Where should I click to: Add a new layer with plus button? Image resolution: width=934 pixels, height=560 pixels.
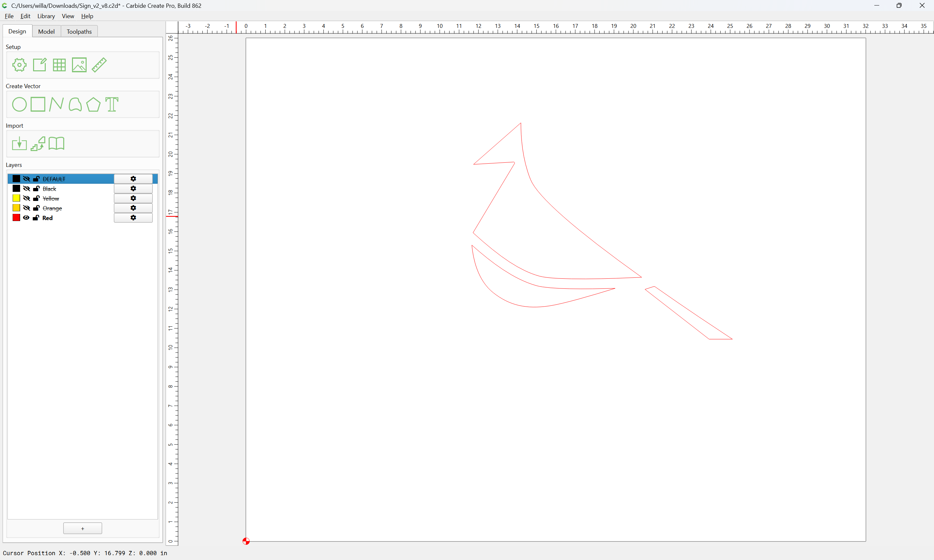83,528
